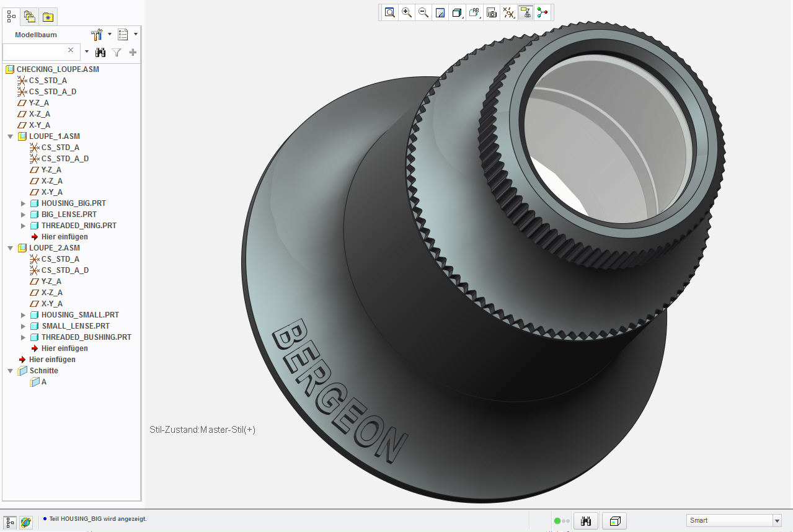The width and height of the screenshot is (793, 532).
Task: Select top-level CS_STD_A_D coordinate system
Action: [53, 92]
